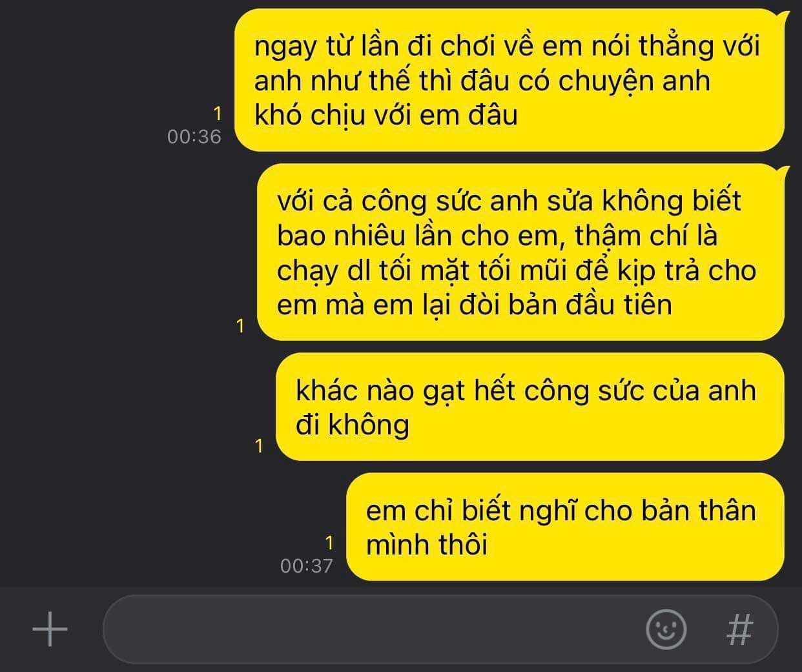Select the message starting 'ngay từ lần đi chơi'
This screenshot has height=672, width=802.
coord(509,80)
